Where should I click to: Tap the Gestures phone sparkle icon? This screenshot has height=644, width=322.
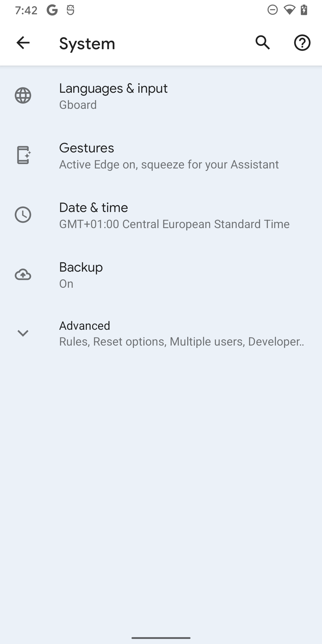tap(24, 155)
